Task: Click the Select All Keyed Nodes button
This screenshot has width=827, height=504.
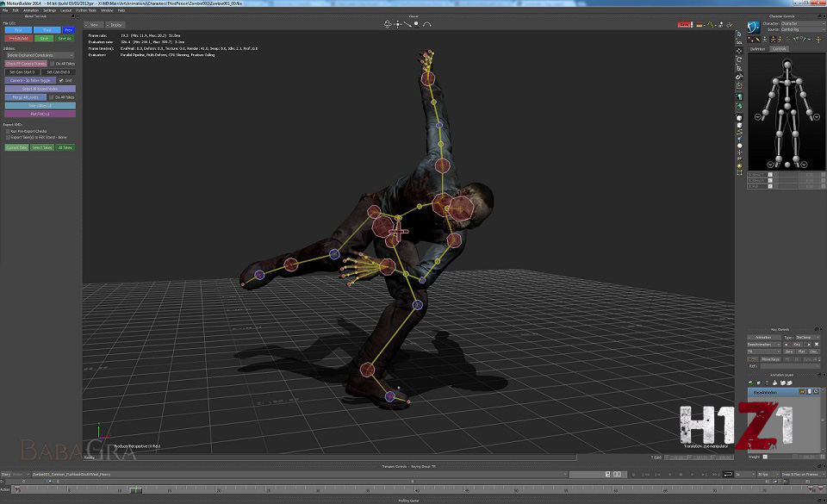Action: 40,89
